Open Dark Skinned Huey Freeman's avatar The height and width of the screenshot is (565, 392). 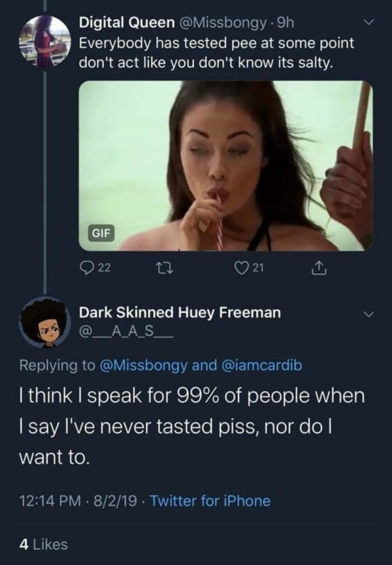click(44, 321)
